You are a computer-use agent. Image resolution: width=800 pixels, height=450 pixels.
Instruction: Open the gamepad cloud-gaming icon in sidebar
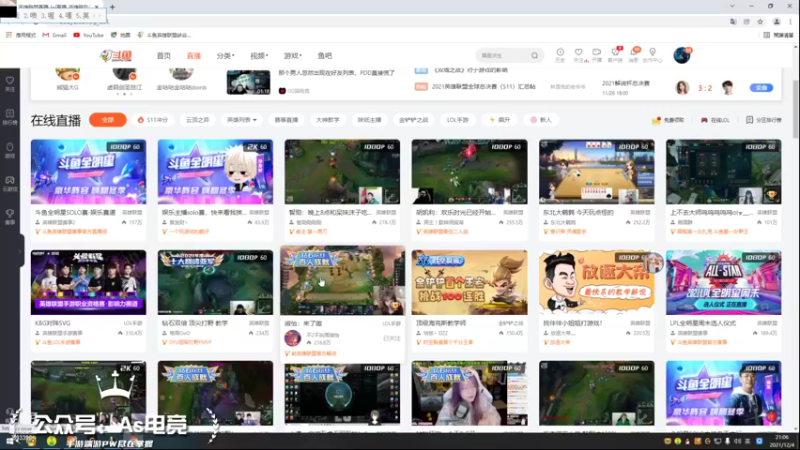point(10,184)
